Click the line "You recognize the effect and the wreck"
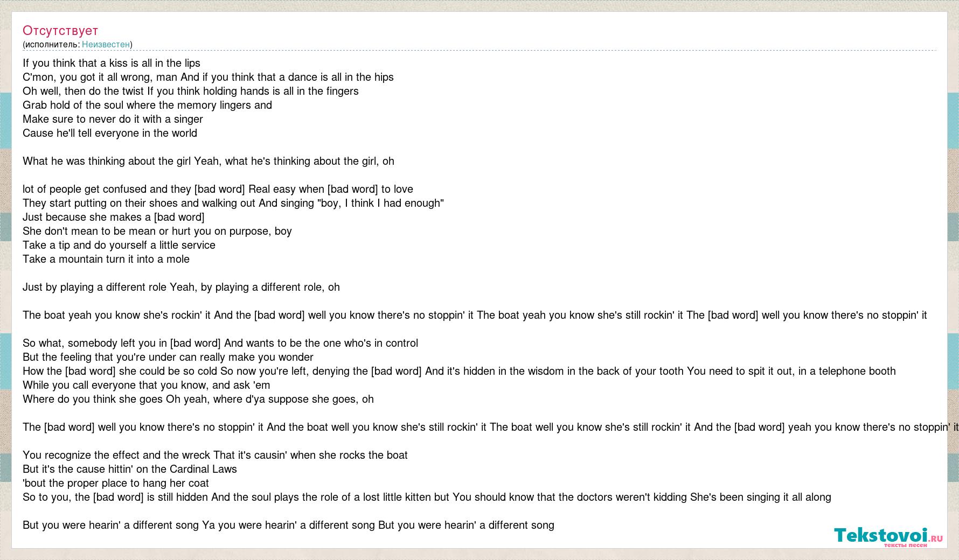 click(215, 455)
